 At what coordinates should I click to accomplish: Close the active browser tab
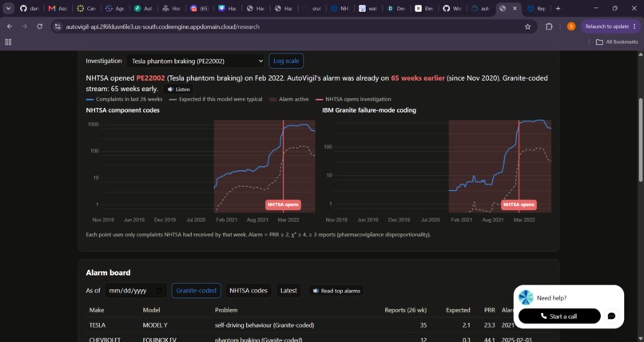pyautogui.click(x=515, y=8)
